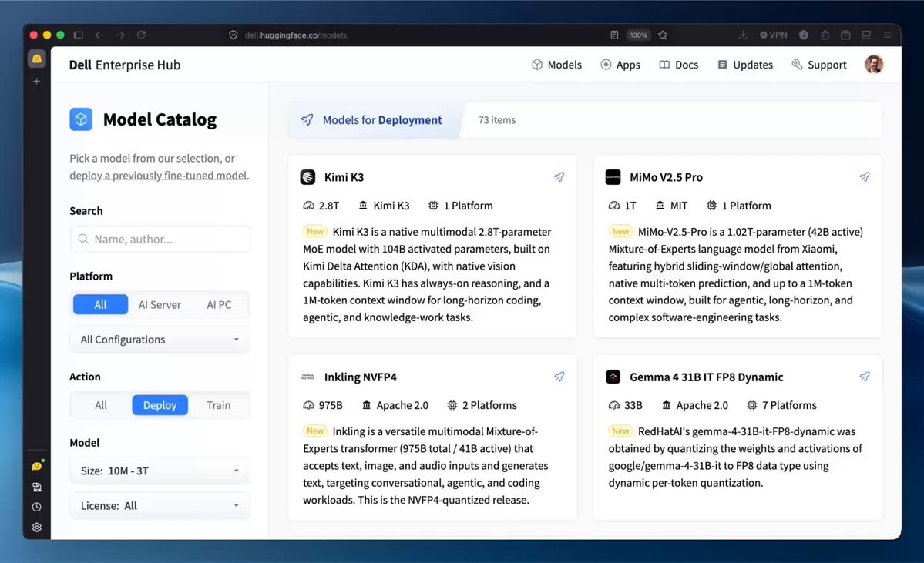Screen dimensions: 924x563
Task: Toggle the browser sidebar panel icon
Action: pos(79,35)
